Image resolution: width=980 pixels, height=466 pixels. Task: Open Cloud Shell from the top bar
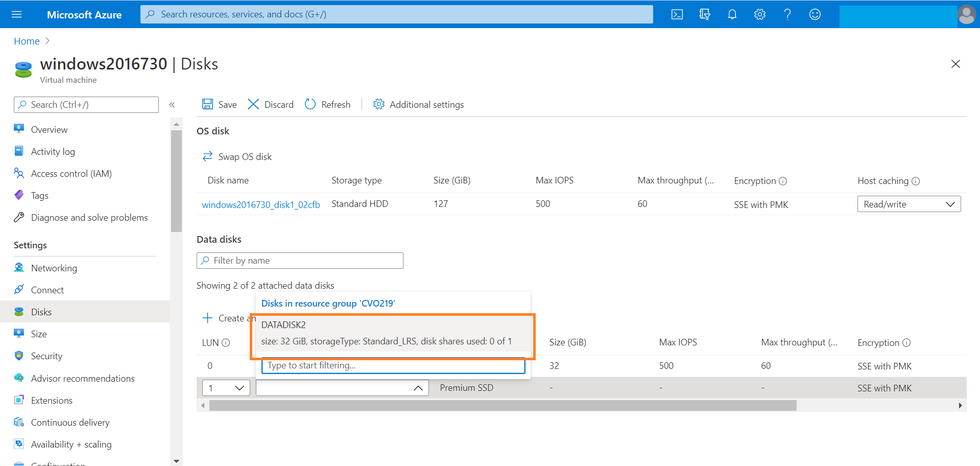[677, 14]
